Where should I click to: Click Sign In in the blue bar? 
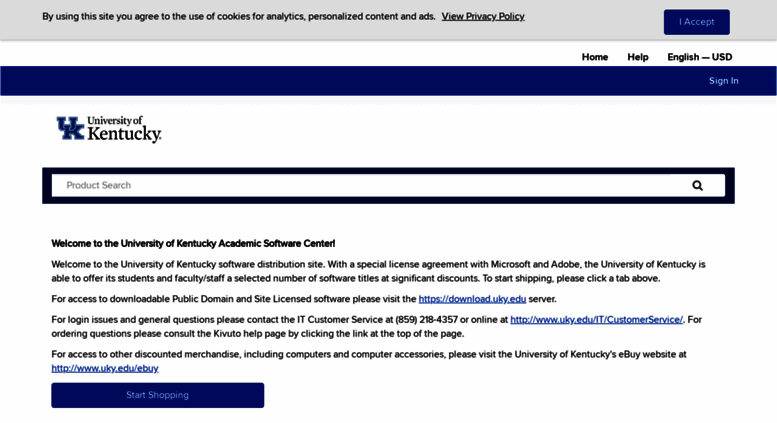coord(723,81)
